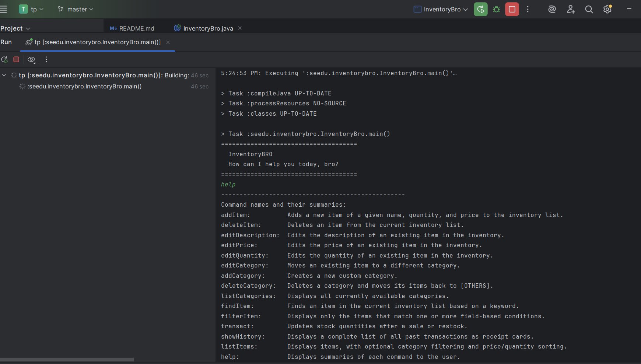Click Rerun icon in Run toolbar
641x364 pixels.
point(4,59)
